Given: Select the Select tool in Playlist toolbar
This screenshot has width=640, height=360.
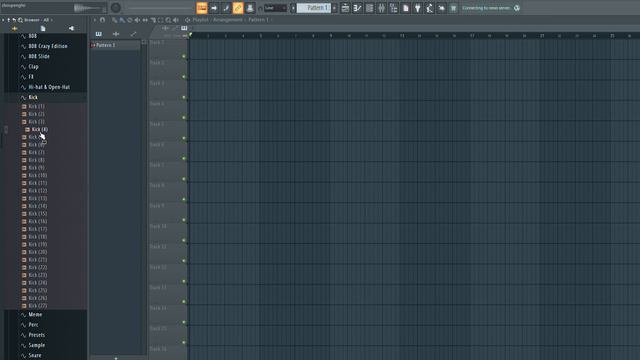Looking at the screenshot, I should tap(160, 20).
